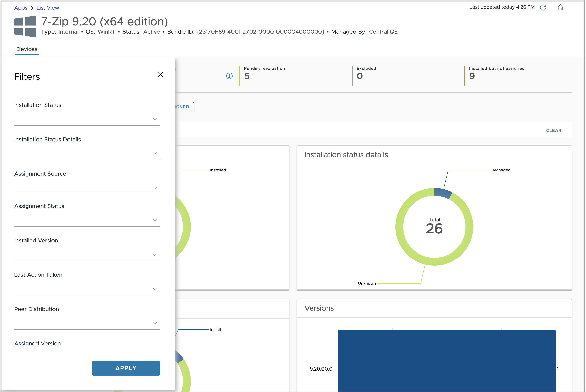Click the Installed but not assigned count 9

[472, 76]
